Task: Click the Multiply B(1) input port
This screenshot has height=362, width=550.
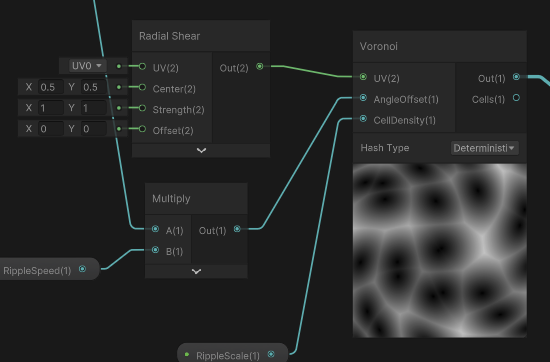Action: pos(155,250)
